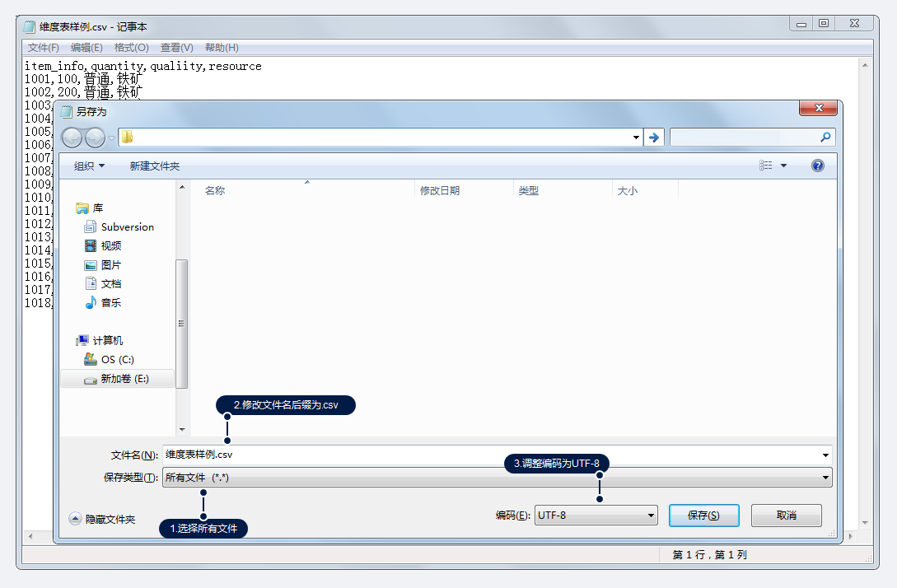Click the go-to address arrow button
The width and height of the screenshot is (897, 588).
(x=654, y=138)
